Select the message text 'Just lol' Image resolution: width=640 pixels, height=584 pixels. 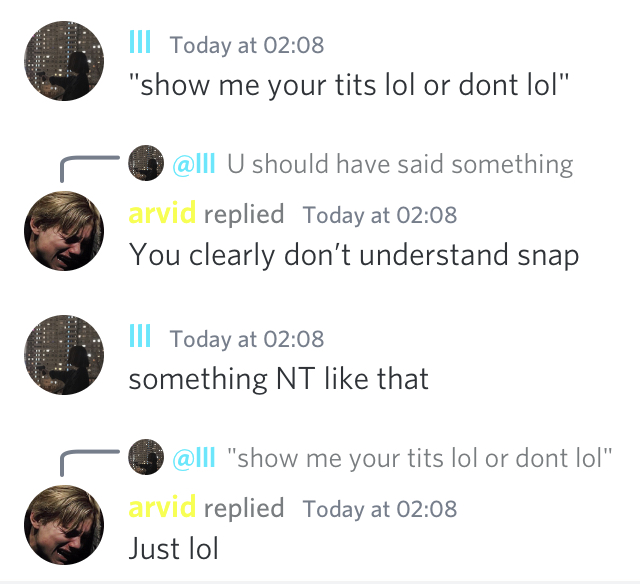[174, 548]
